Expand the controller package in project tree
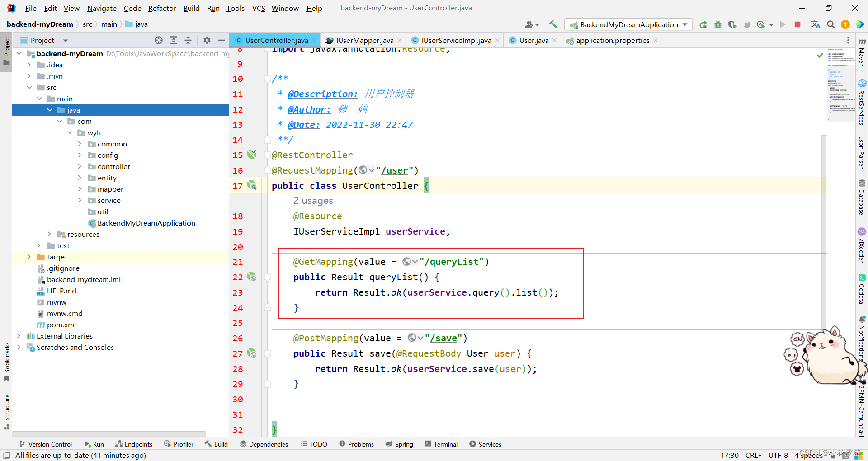Screen dimensions: 868x461 [80, 166]
